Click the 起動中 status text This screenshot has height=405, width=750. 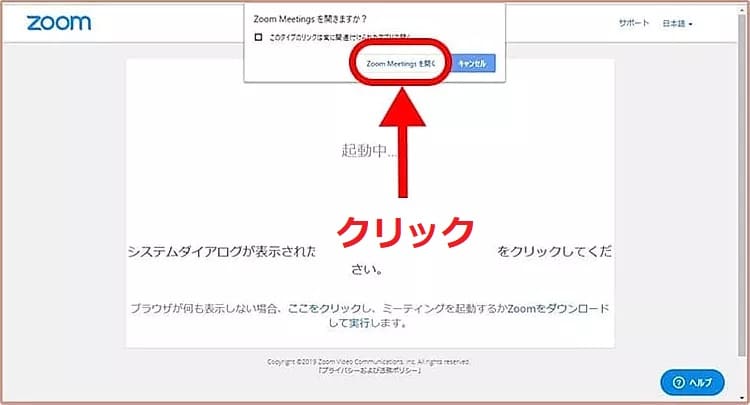pos(369,151)
